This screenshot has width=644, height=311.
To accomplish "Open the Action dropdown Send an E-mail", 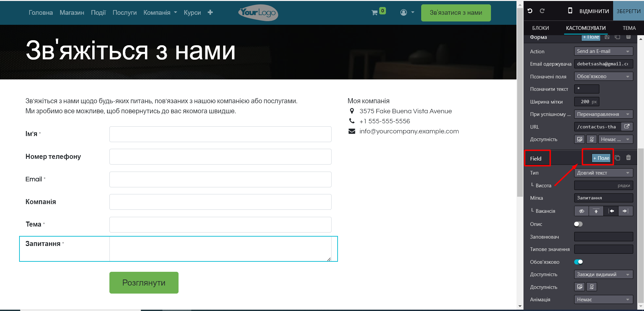I will click(603, 51).
